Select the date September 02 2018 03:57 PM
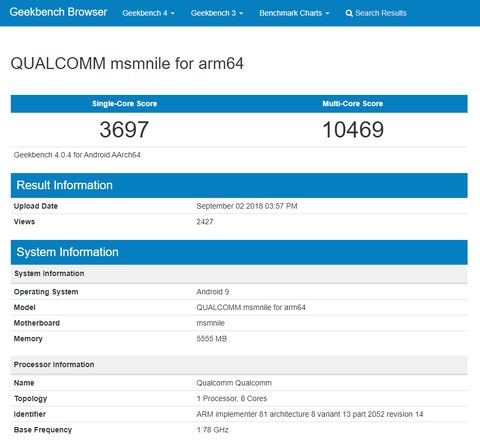This screenshot has height=441, width=480. [x=247, y=206]
